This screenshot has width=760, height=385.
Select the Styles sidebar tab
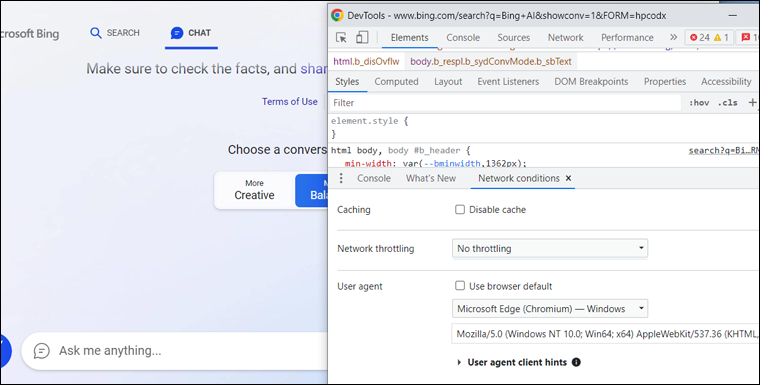tap(347, 81)
